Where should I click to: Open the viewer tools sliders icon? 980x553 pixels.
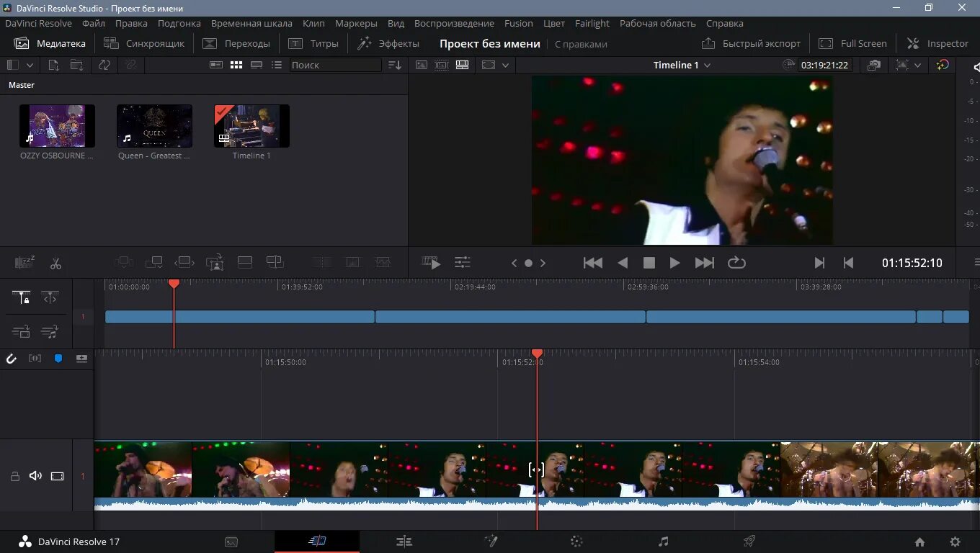[463, 263]
